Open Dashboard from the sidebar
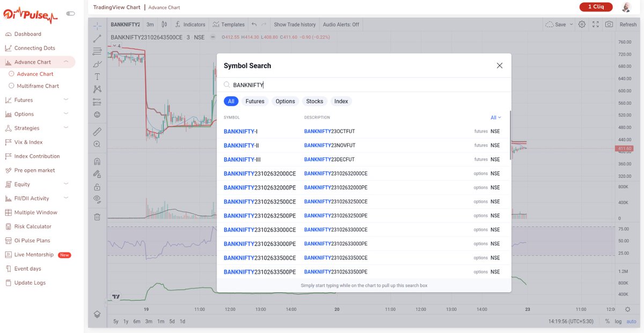Image resolution: width=644 pixels, height=333 pixels. (x=27, y=34)
